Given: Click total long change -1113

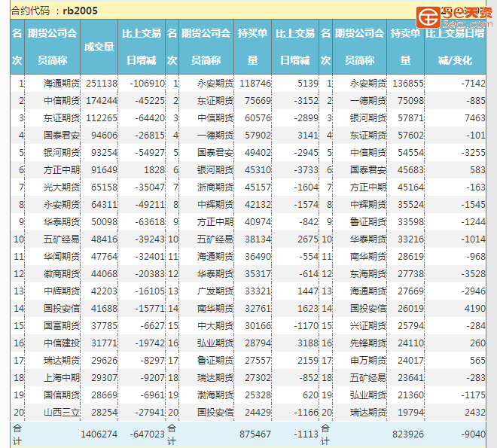Looking at the screenshot, I should (306, 434).
